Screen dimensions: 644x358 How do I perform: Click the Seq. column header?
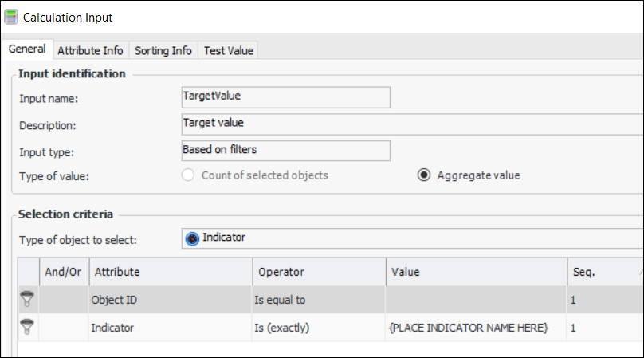tap(603, 272)
